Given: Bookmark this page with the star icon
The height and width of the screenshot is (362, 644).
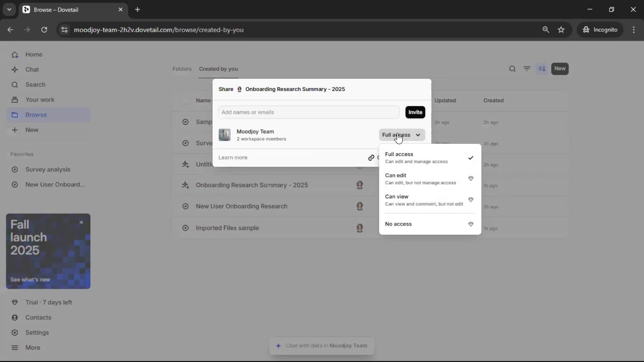Looking at the screenshot, I should tap(561, 29).
